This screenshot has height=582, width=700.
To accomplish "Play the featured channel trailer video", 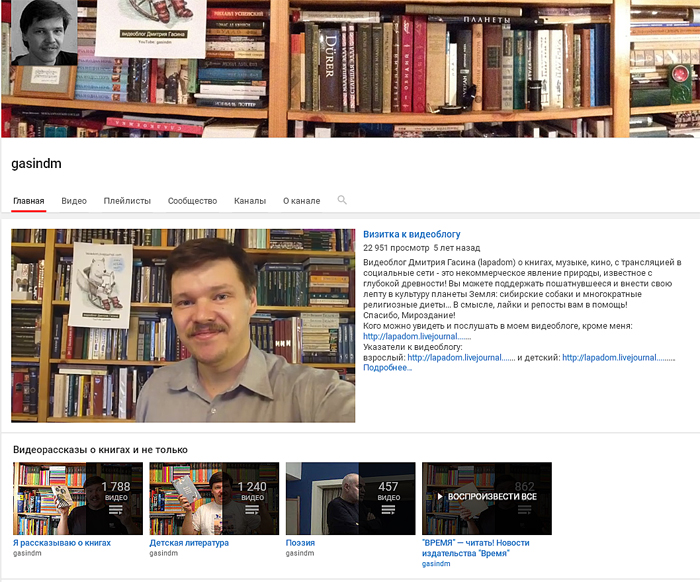I will 183,325.
